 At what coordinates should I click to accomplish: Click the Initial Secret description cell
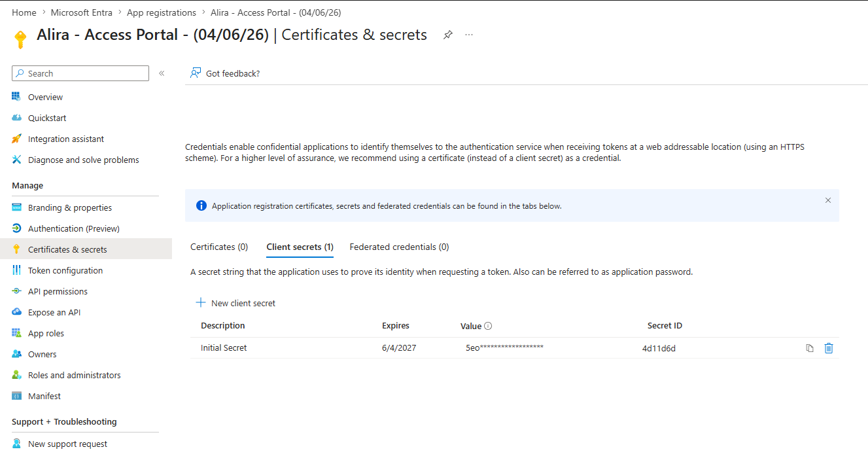tap(224, 348)
